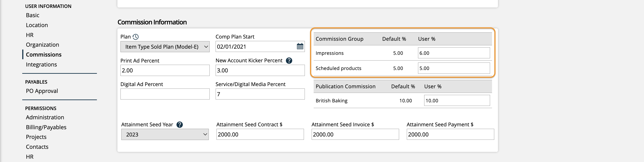Image resolution: width=644 pixels, height=162 pixels.
Task: Click the British Baking User % field
Action: tap(457, 101)
